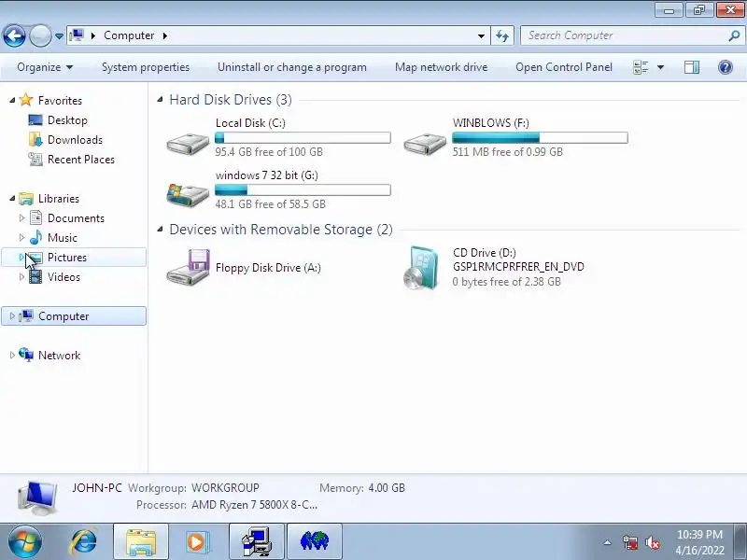Launch Internet Explorer from taskbar
This screenshot has width=747, height=560.
tap(84, 541)
